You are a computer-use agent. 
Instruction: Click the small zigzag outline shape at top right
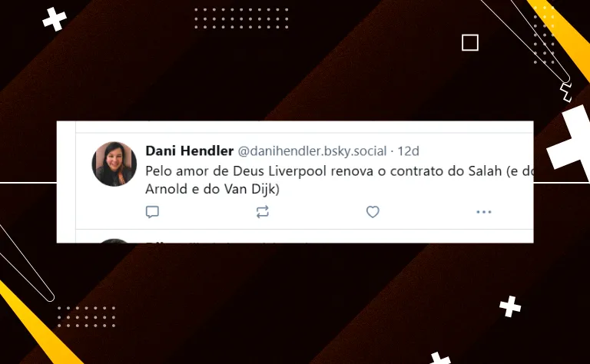[565, 92]
